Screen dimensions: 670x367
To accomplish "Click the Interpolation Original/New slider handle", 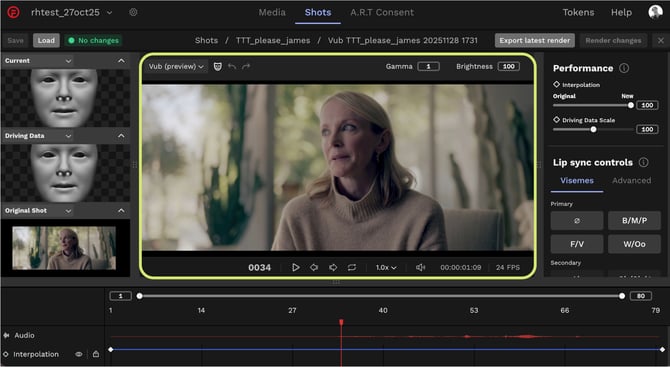I will pos(631,105).
